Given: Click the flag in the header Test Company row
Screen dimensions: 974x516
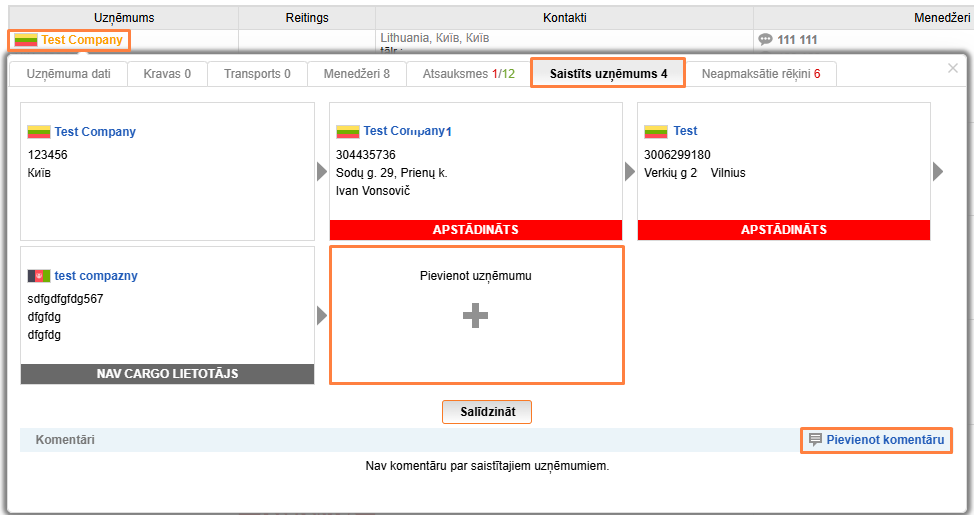Looking at the screenshot, I should (25, 40).
